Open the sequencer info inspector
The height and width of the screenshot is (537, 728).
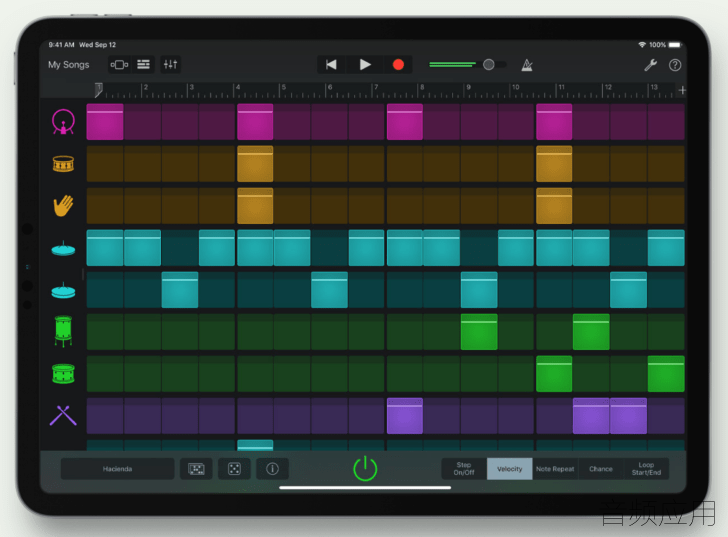tap(273, 469)
